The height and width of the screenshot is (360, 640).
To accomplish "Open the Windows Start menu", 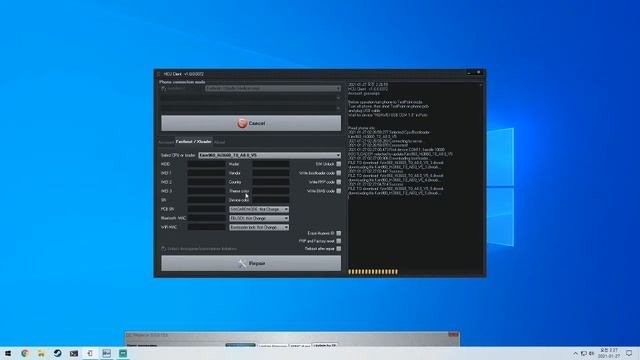I will pyautogui.click(x=8, y=353).
